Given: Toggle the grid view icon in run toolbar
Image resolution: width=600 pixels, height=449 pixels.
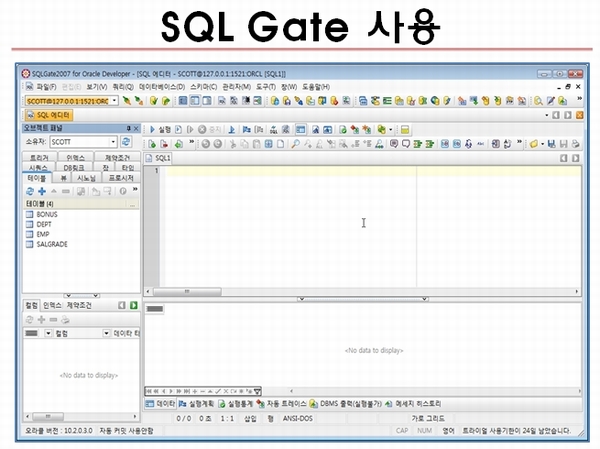Looking at the screenshot, I should tap(301, 130).
